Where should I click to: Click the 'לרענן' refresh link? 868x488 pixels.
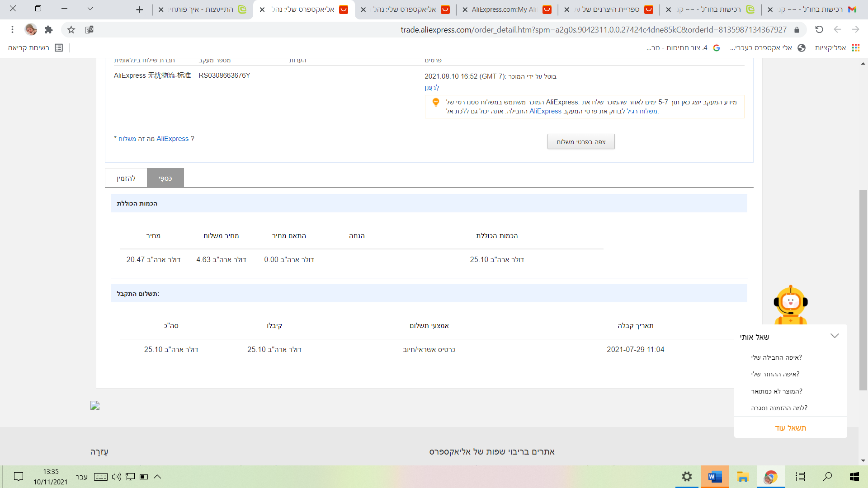tap(432, 88)
